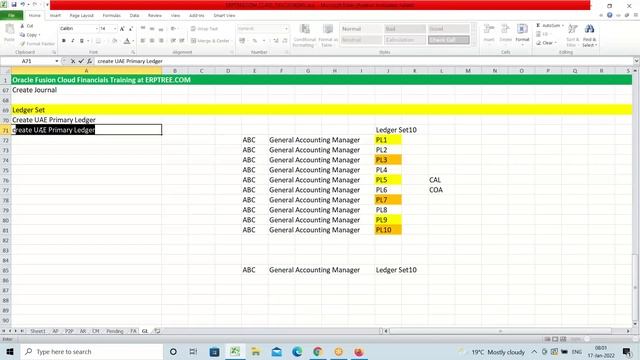Toggle Wrap Text

[x=204, y=29]
